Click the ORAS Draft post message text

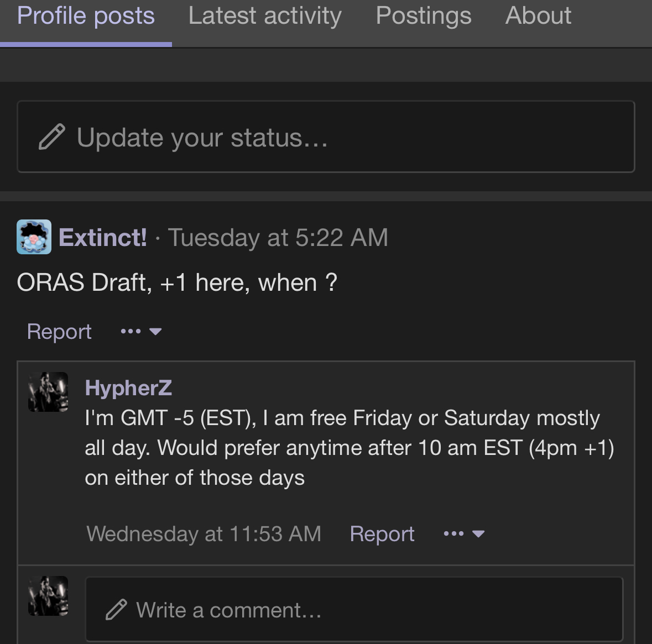(x=177, y=283)
